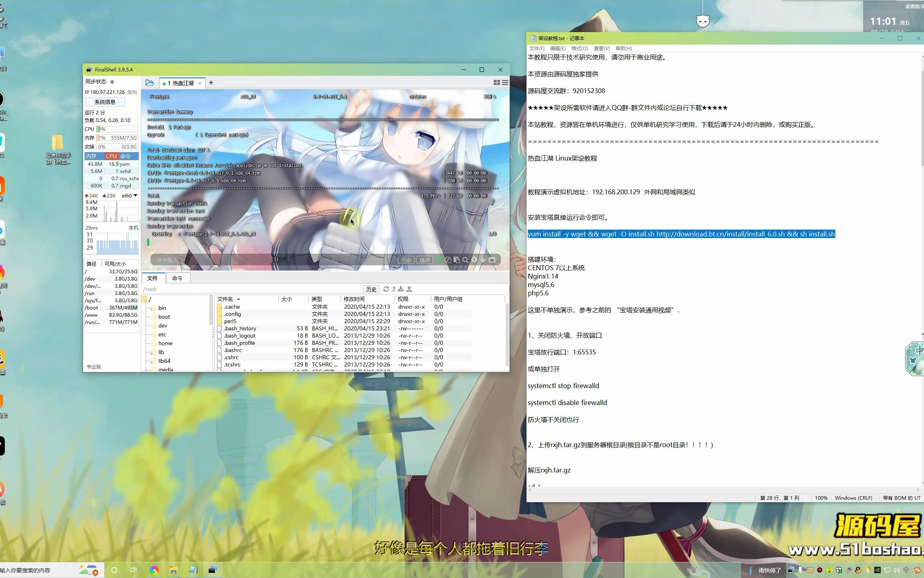The width and height of the screenshot is (924, 578).
Task: Open the colorful browser taskbar icon
Action: (154, 570)
